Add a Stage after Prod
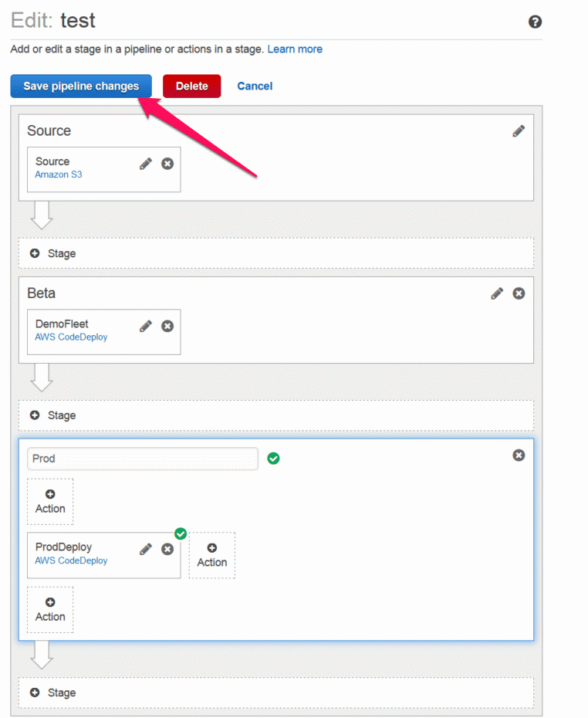The image size is (588, 718). click(276, 693)
